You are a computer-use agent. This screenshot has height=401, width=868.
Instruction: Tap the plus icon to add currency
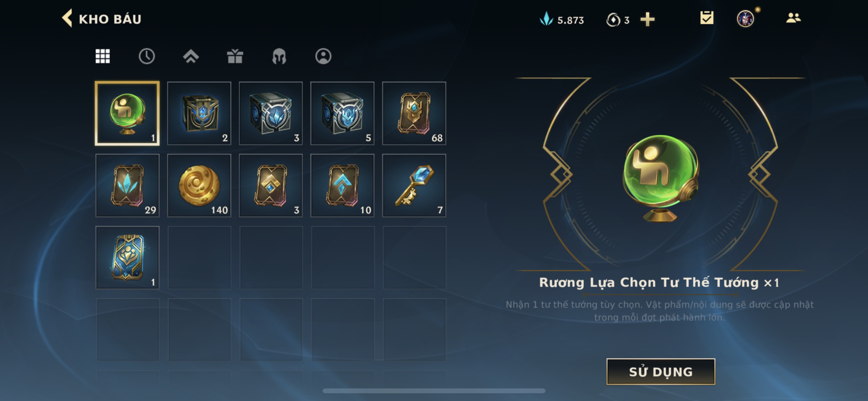[x=647, y=19]
